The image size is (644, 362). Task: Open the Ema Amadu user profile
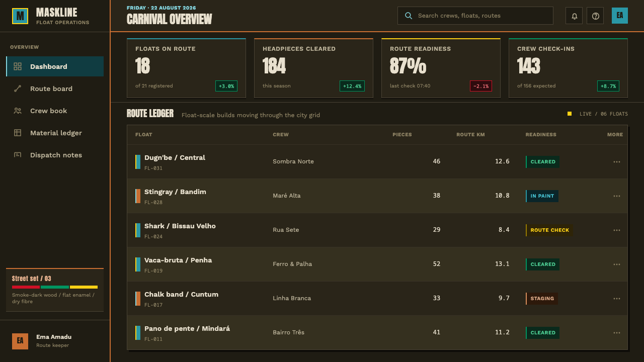55,341
